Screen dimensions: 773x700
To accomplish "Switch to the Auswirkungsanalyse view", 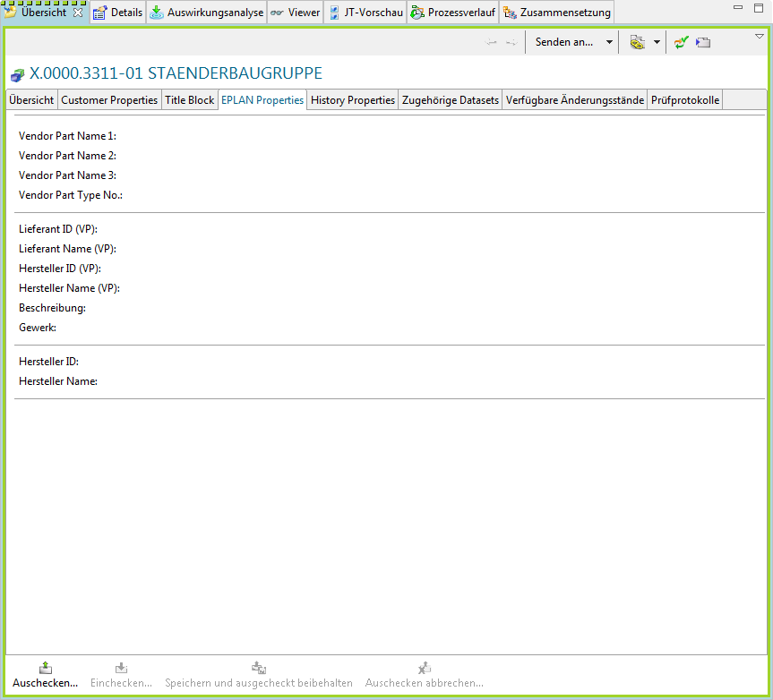I will point(207,13).
